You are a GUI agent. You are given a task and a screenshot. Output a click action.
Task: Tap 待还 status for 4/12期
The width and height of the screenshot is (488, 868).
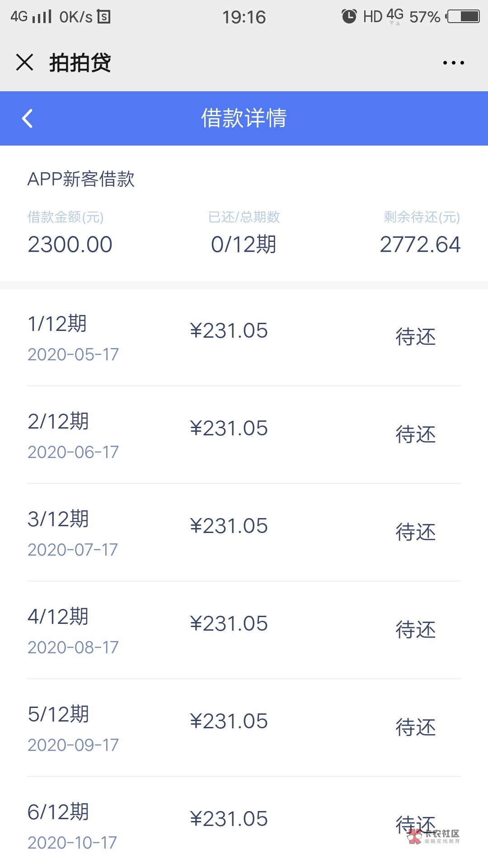pyautogui.click(x=415, y=630)
